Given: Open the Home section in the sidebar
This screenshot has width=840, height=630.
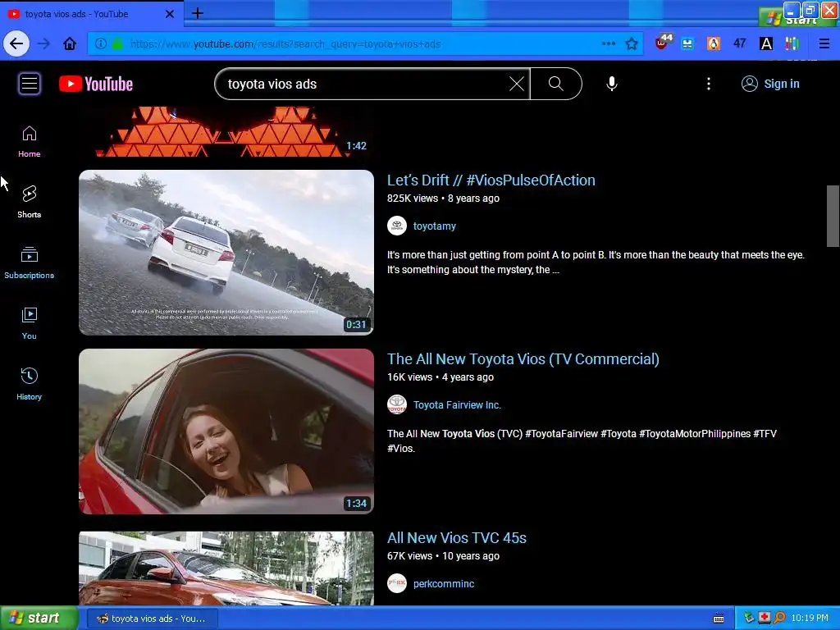Looking at the screenshot, I should click(29, 141).
